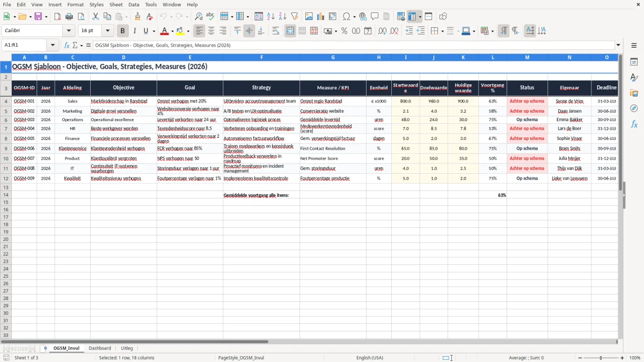The width and height of the screenshot is (644, 362).
Task: Switch to the Dashboard sheet tab
Action: click(x=100, y=348)
